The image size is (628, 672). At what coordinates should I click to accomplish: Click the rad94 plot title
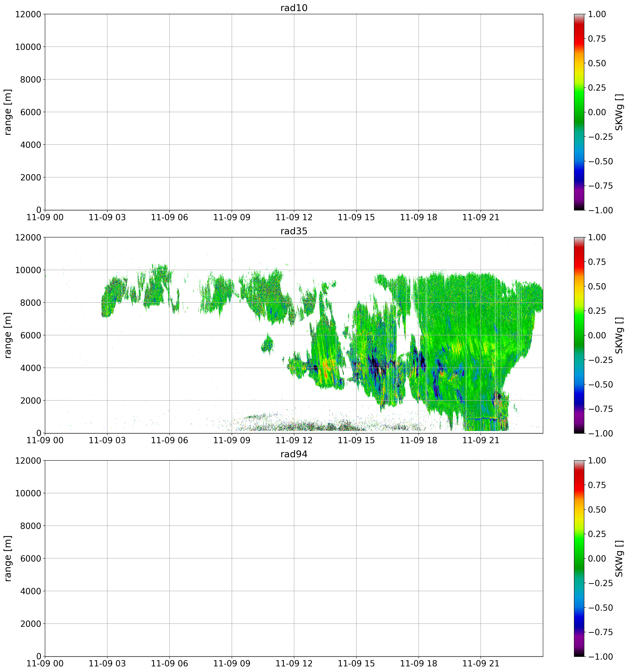[x=294, y=454]
